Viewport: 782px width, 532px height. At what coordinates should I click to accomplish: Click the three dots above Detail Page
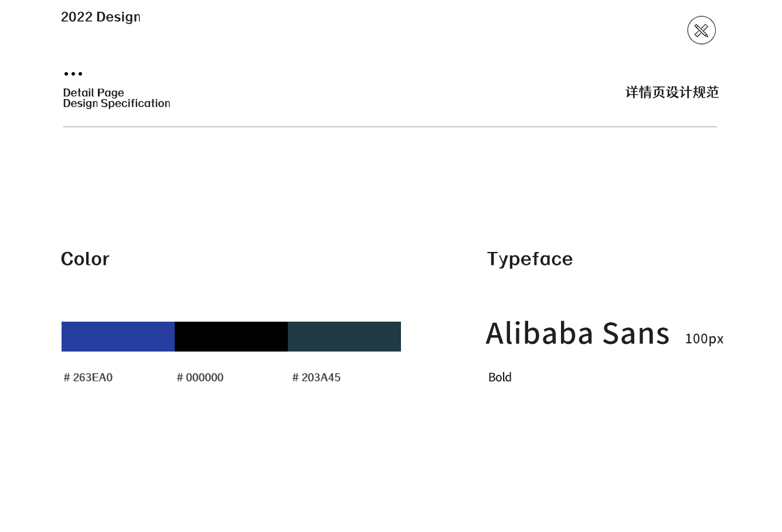click(x=73, y=74)
